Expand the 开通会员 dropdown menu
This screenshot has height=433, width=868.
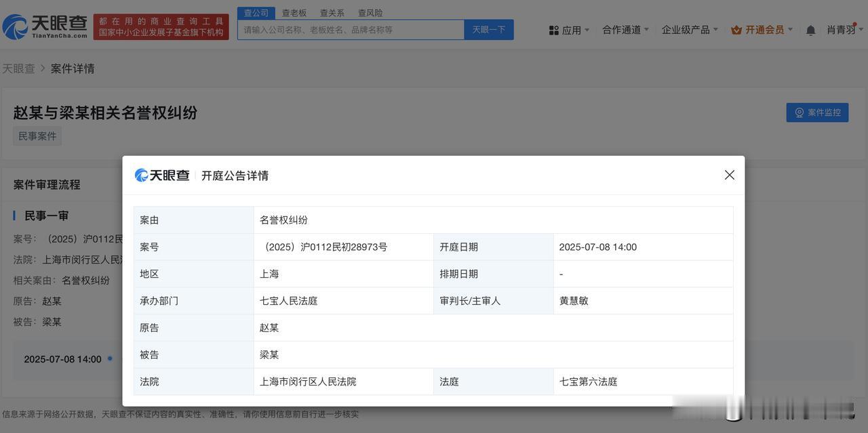[x=762, y=30]
